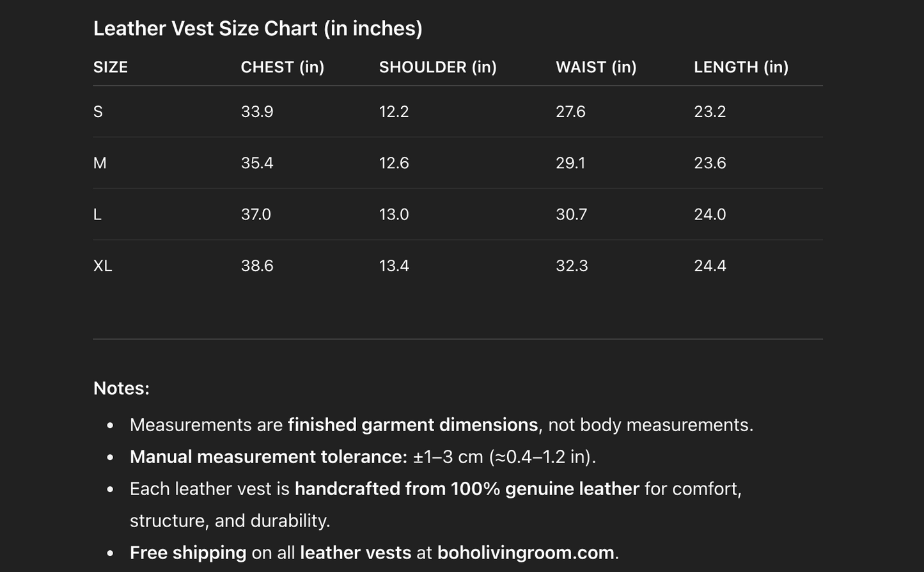Image resolution: width=924 pixels, height=572 pixels.
Task: Select the S size row label
Action: coord(98,112)
